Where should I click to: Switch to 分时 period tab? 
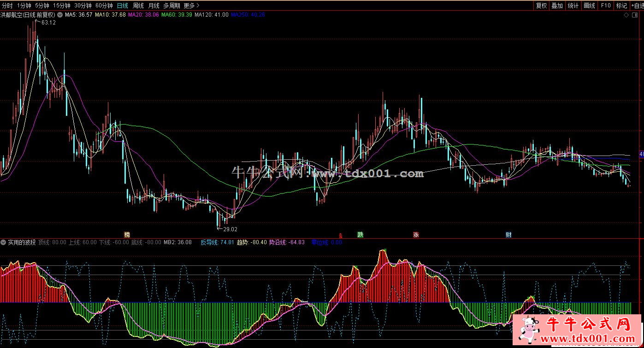click(x=7, y=6)
